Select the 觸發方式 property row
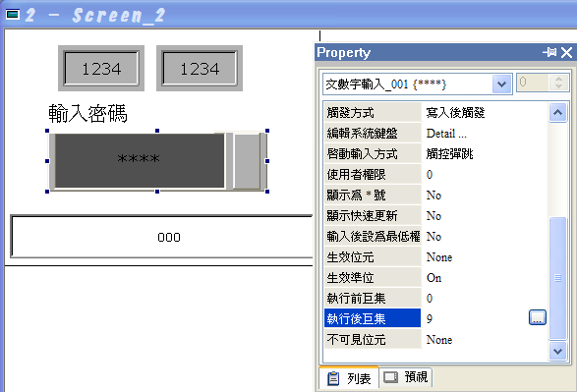 tap(435, 113)
